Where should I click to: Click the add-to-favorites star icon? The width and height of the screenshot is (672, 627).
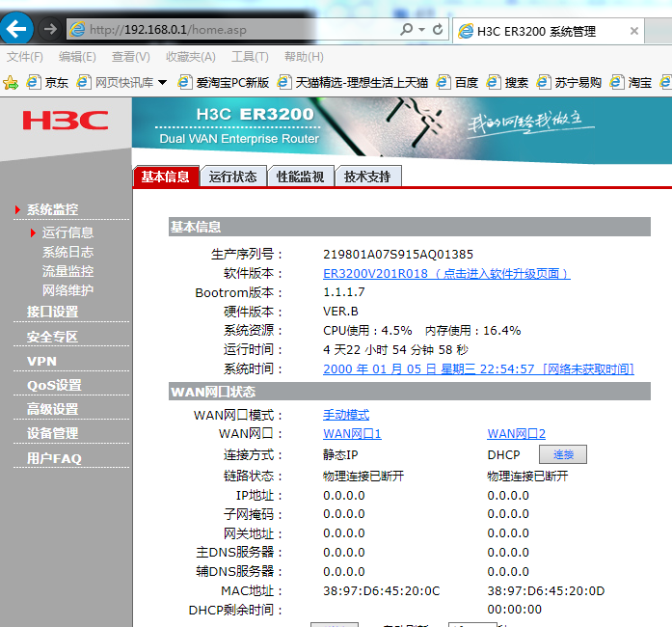(11, 82)
